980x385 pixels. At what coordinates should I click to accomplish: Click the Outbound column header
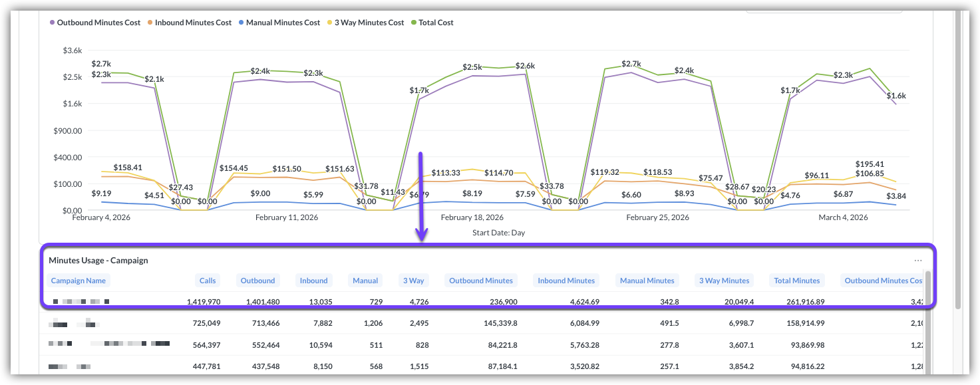(x=257, y=281)
